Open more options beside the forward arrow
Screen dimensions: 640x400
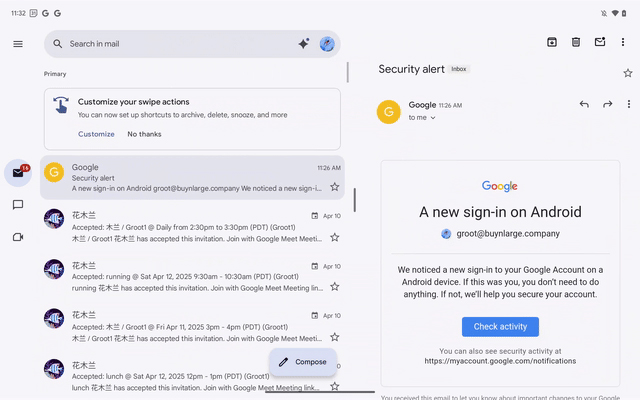tap(628, 104)
